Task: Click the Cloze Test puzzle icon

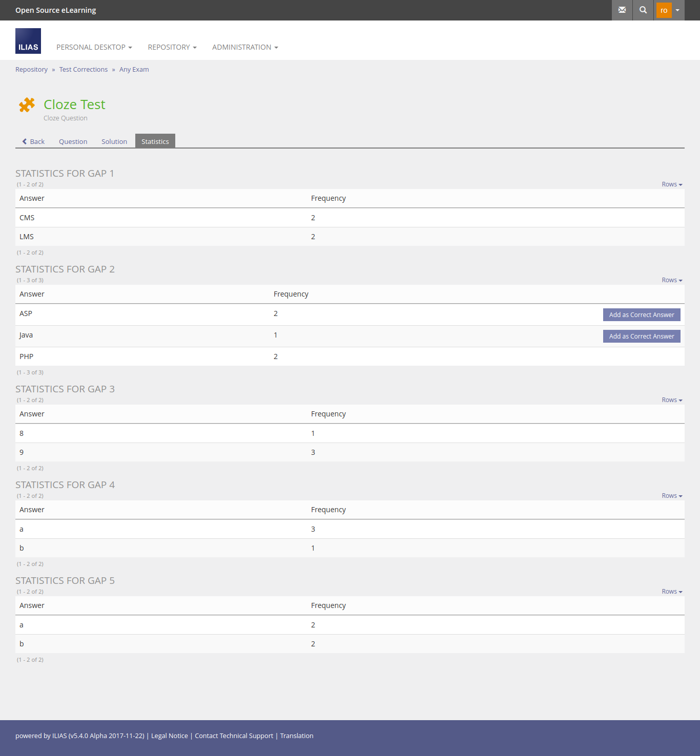Action: [27, 105]
